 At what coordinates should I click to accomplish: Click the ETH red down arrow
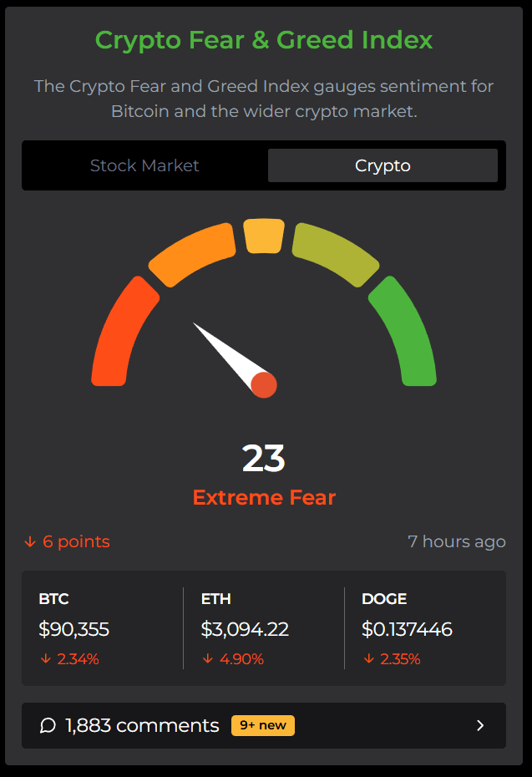[208, 659]
